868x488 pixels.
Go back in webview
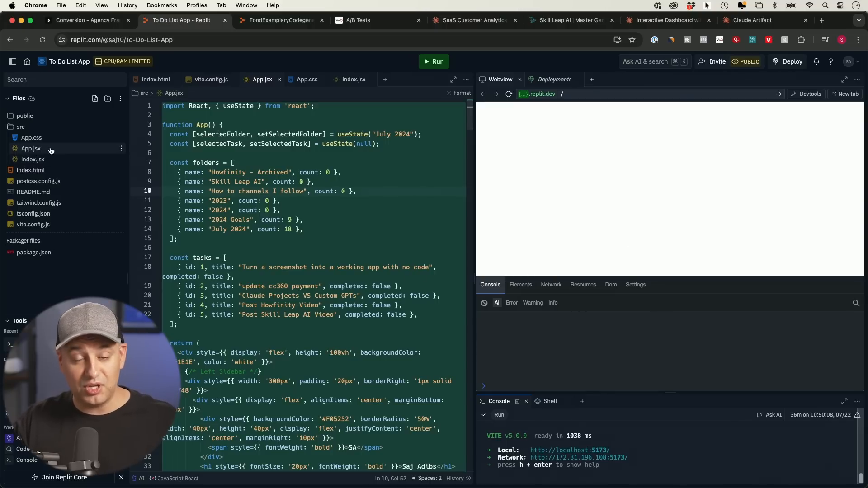[483, 94]
